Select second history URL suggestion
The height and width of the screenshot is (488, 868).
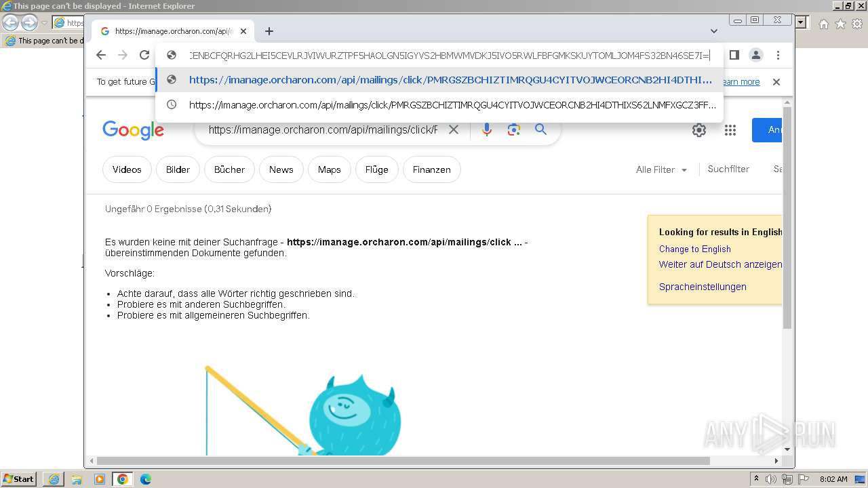[439, 105]
